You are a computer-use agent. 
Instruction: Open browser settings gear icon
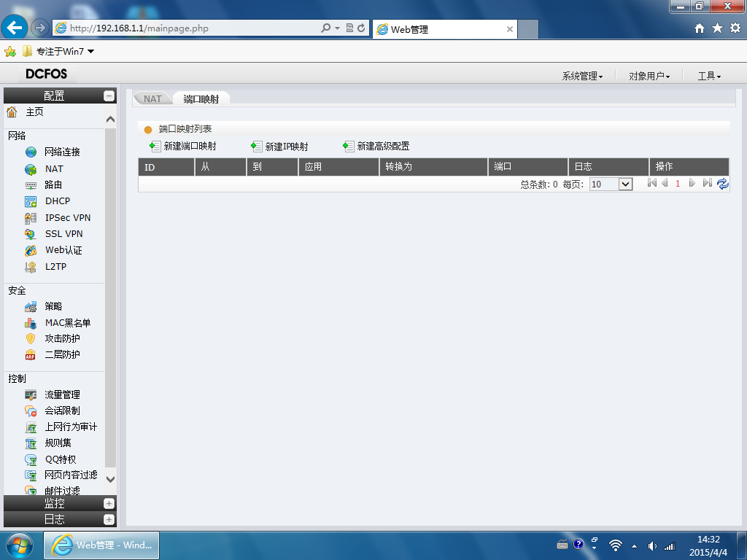tap(735, 28)
